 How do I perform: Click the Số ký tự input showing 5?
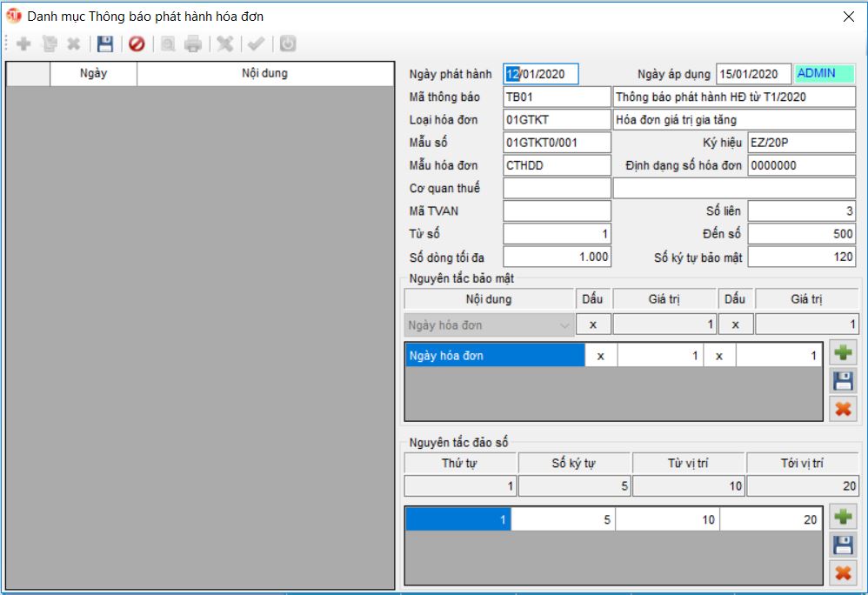pos(575,486)
